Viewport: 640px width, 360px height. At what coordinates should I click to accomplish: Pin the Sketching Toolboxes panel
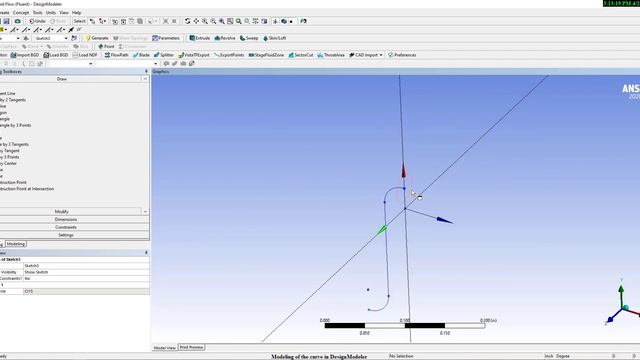(x=146, y=71)
